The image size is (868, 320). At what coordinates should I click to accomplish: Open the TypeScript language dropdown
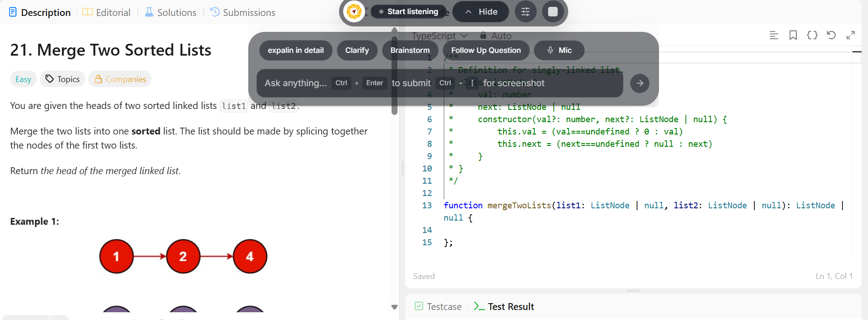click(439, 36)
